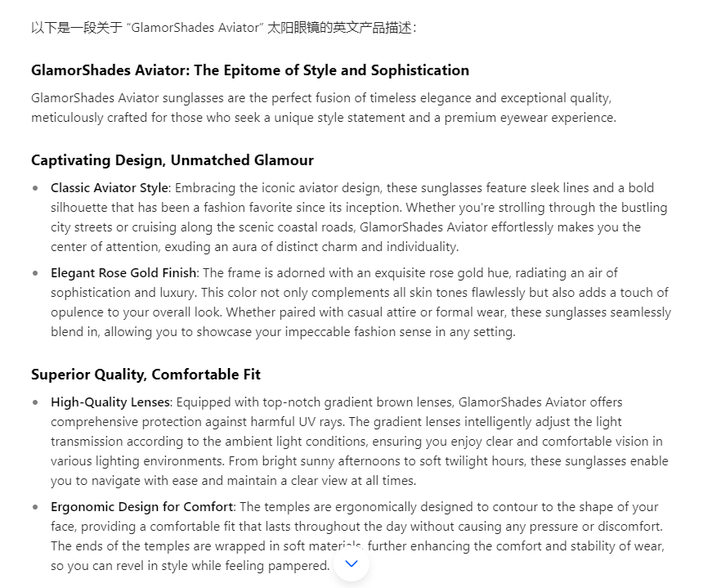Click the bold "High-Quality Lenses" label
This screenshot has height=588, width=712.
pos(110,402)
